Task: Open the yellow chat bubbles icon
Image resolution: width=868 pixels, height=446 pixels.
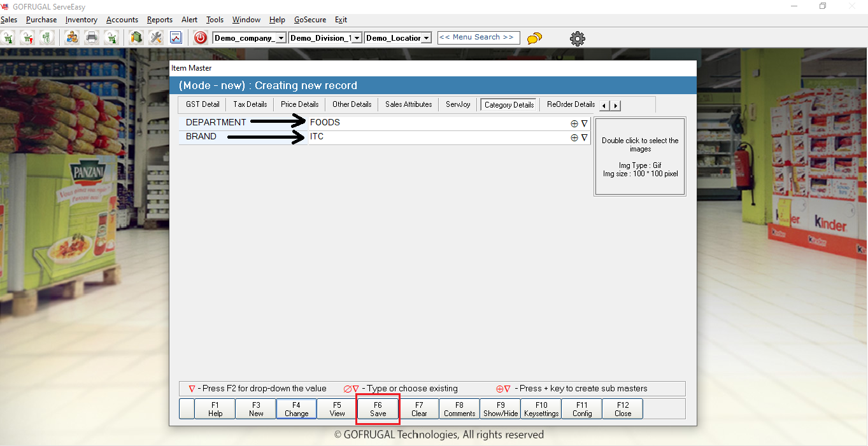Action: coord(534,38)
